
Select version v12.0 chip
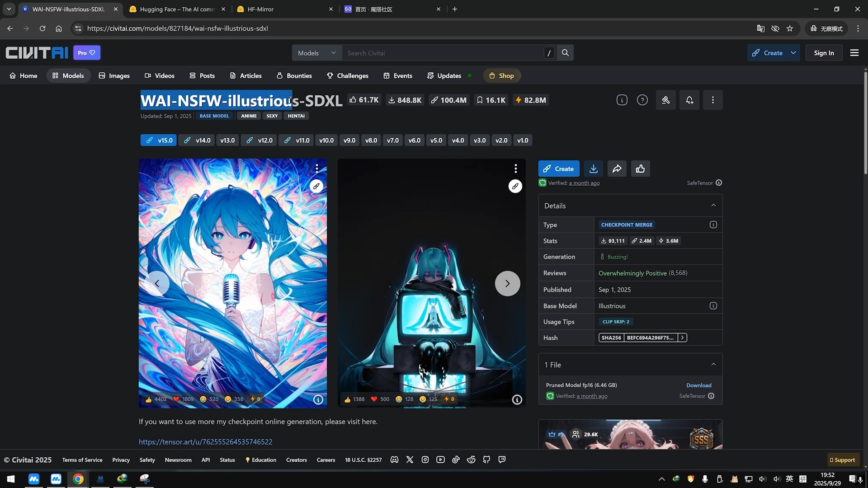(259, 141)
